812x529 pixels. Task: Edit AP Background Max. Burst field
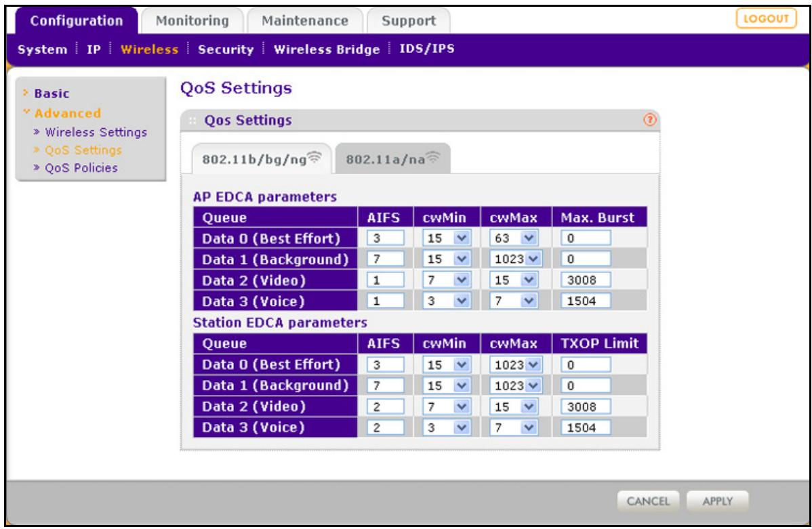tap(586, 259)
